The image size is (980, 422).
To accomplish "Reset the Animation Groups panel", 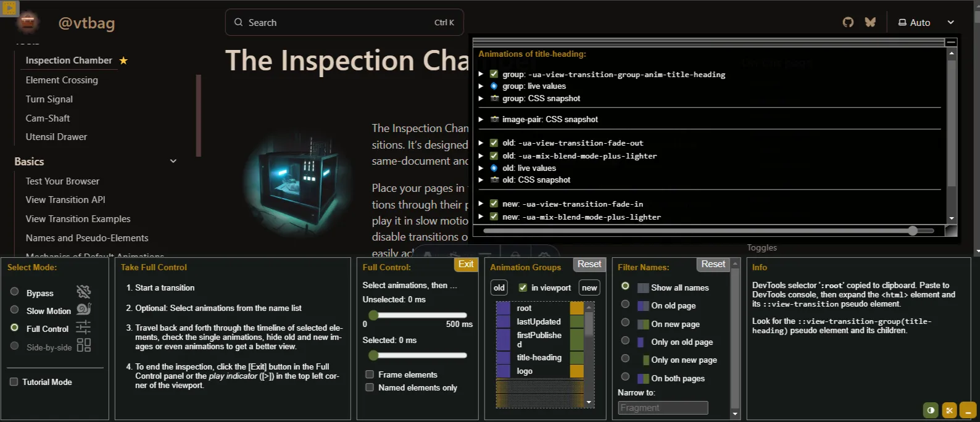I will [x=589, y=264].
